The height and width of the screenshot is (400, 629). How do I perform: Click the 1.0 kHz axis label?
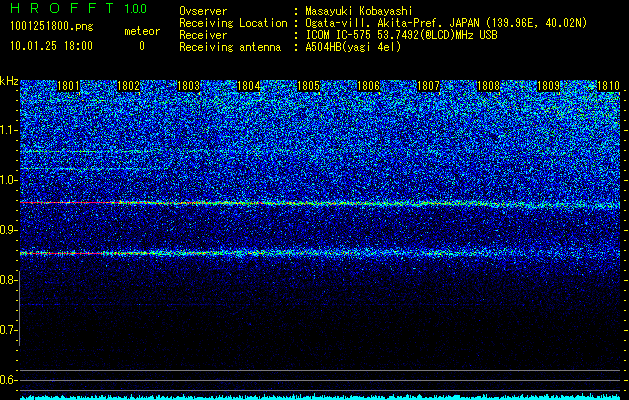click(x=8, y=180)
